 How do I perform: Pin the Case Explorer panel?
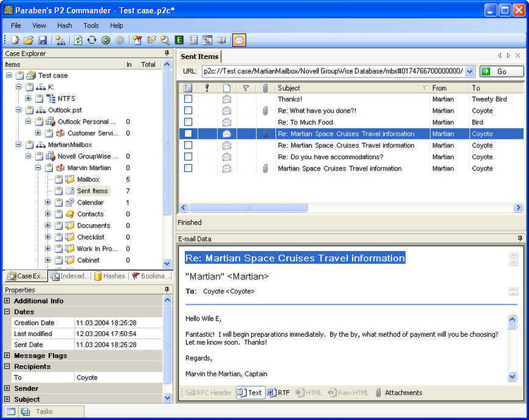pos(166,54)
